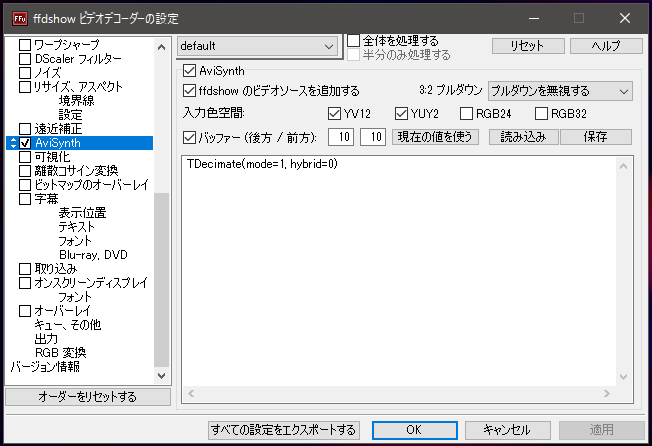Enable the 字幕 checkbox
Image resolution: width=652 pixels, height=446 pixels.
[25, 199]
